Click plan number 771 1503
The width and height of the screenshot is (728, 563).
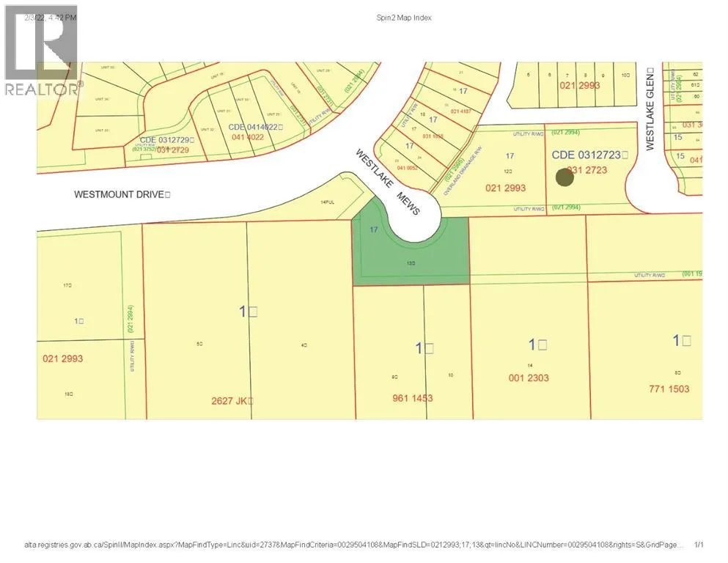668,389
